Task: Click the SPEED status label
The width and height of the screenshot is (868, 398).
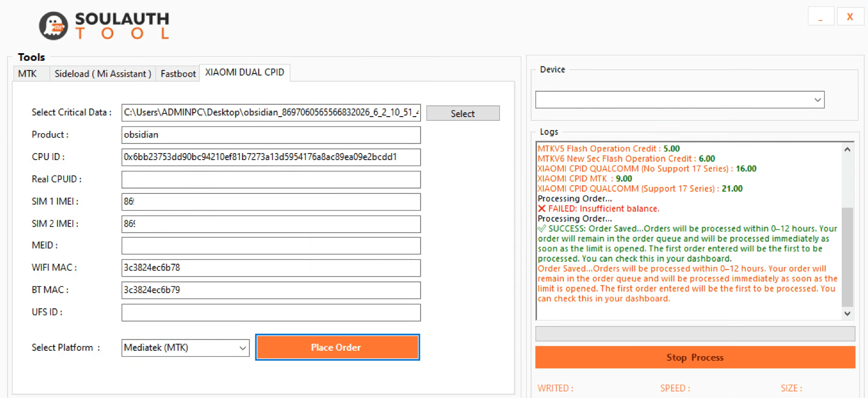Action: pos(675,388)
